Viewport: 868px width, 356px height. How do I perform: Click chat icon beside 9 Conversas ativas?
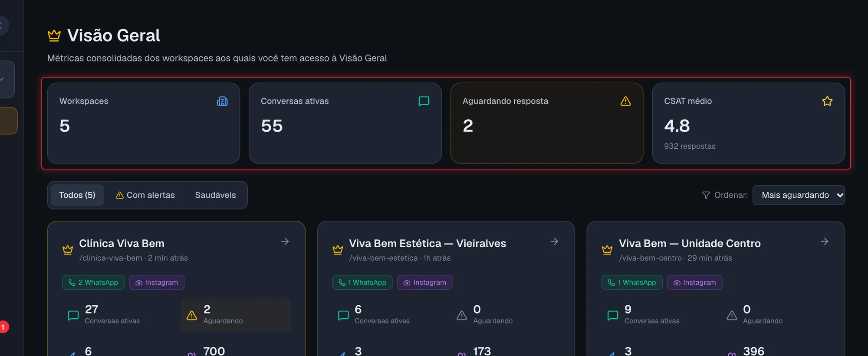(x=613, y=315)
